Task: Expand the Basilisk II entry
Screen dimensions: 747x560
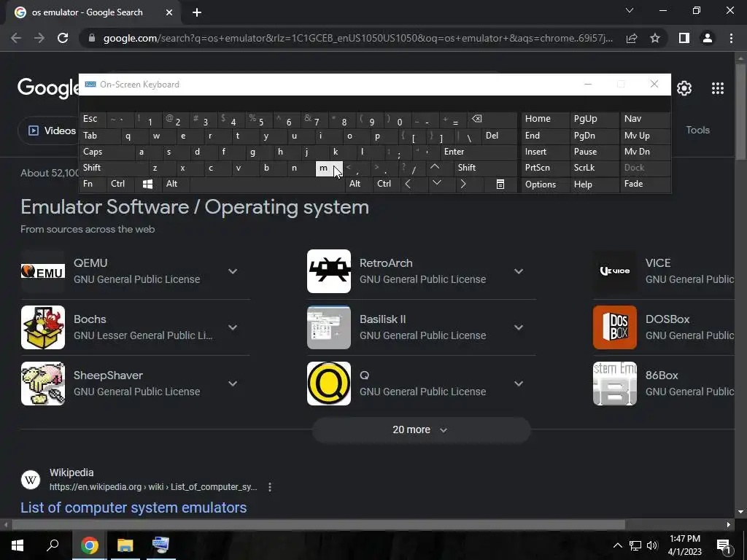Action: click(519, 327)
